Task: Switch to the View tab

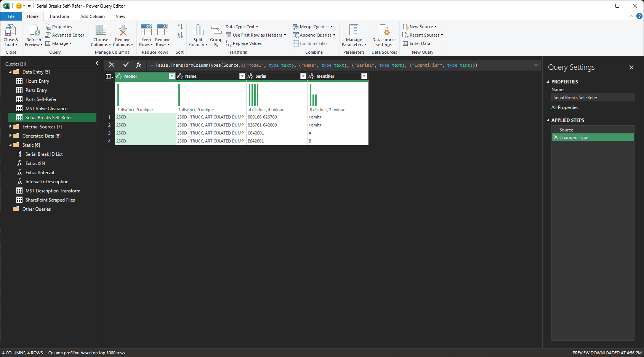Action: (121, 16)
